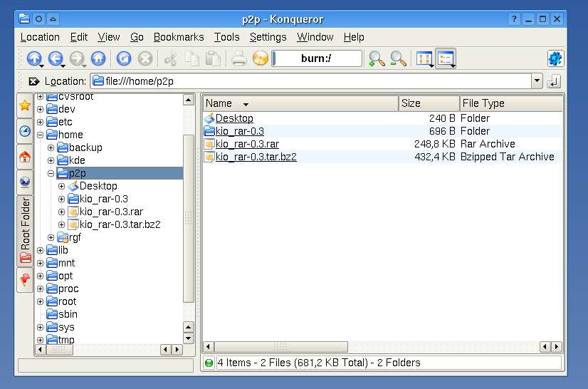Open kio_rar-0.3.rar in file list

(x=247, y=144)
